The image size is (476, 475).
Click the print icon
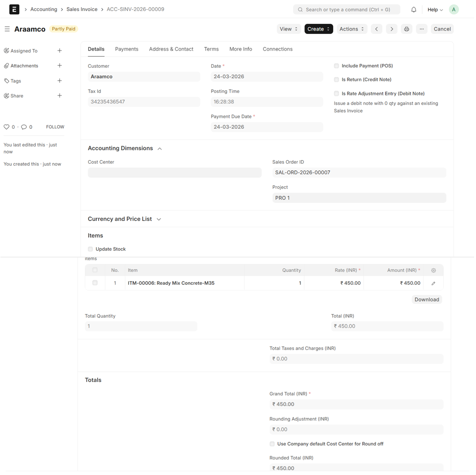click(x=406, y=29)
